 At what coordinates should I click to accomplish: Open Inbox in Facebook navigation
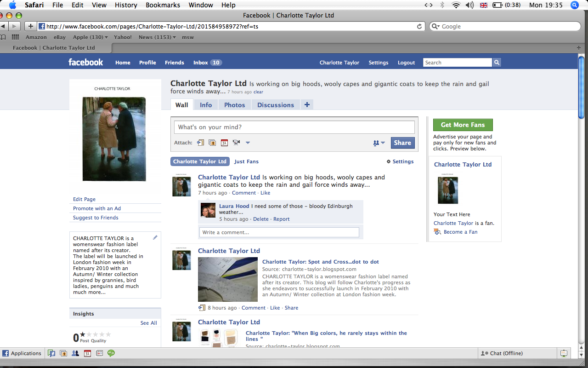(x=208, y=63)
